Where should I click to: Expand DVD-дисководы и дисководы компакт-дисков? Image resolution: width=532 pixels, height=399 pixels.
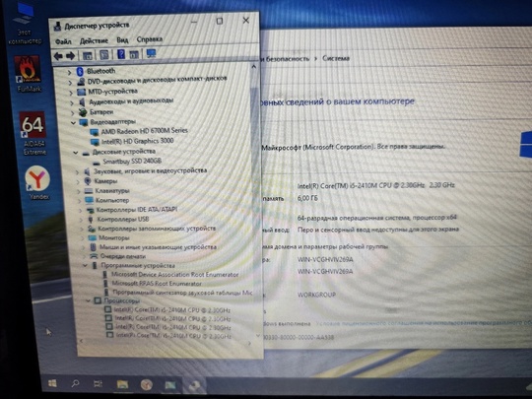pyautogui.click(x=70, y=83)
